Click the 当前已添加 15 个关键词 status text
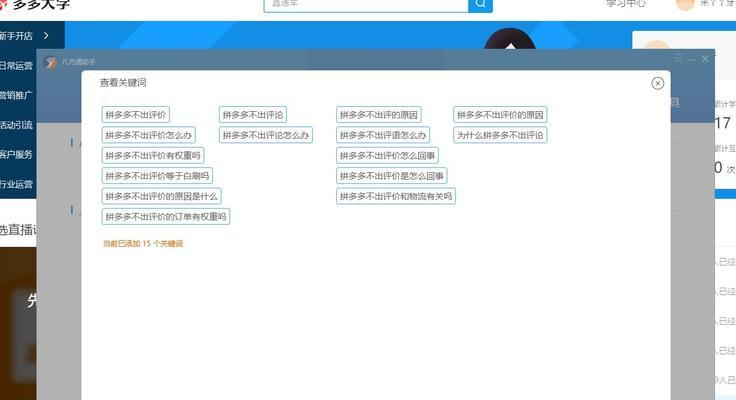 pyautogui.click(x=143, y=243)
